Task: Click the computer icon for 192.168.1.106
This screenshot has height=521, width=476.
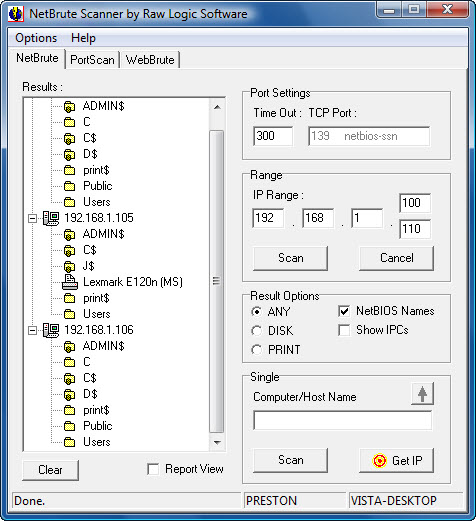Action: (51, 330)
